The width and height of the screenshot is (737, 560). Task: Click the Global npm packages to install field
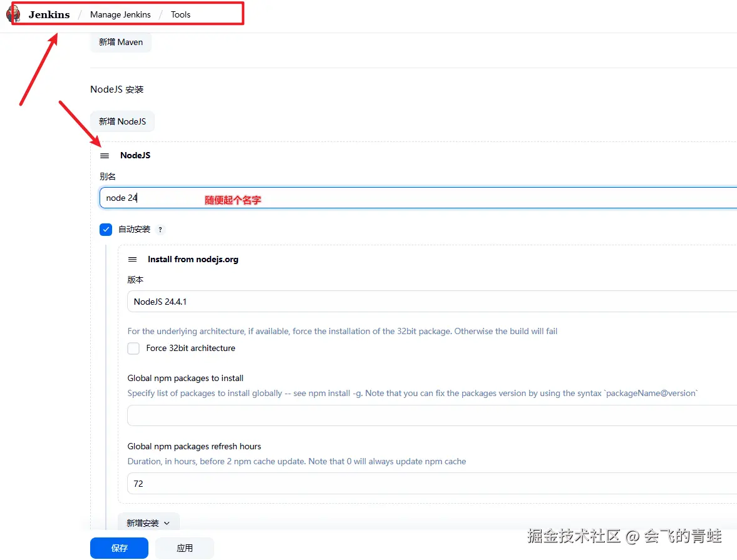pyautogui.click(x=432, y=415)
